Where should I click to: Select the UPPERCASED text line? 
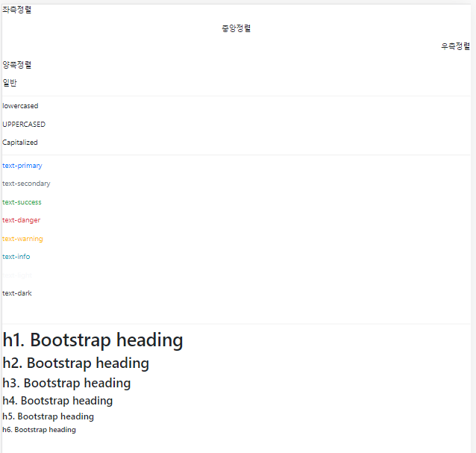click(x=24, y=124)
